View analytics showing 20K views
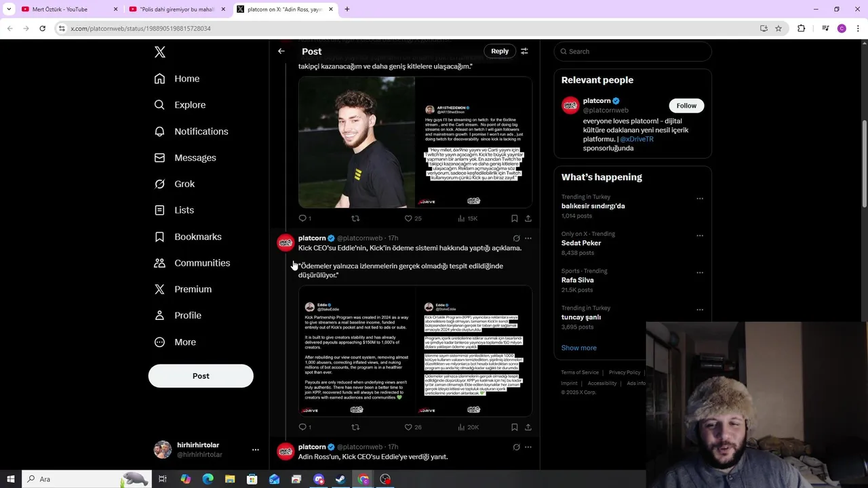 click(x=468, y=427)
